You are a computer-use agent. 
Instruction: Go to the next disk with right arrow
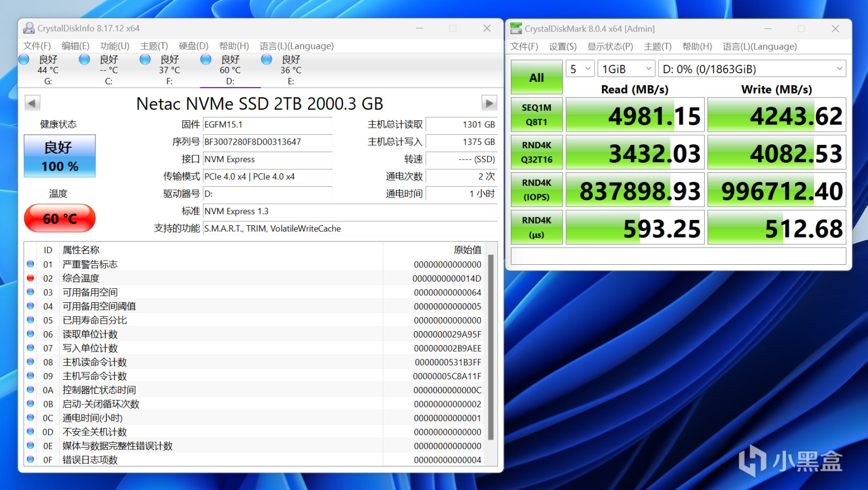(x=489, y=103)
